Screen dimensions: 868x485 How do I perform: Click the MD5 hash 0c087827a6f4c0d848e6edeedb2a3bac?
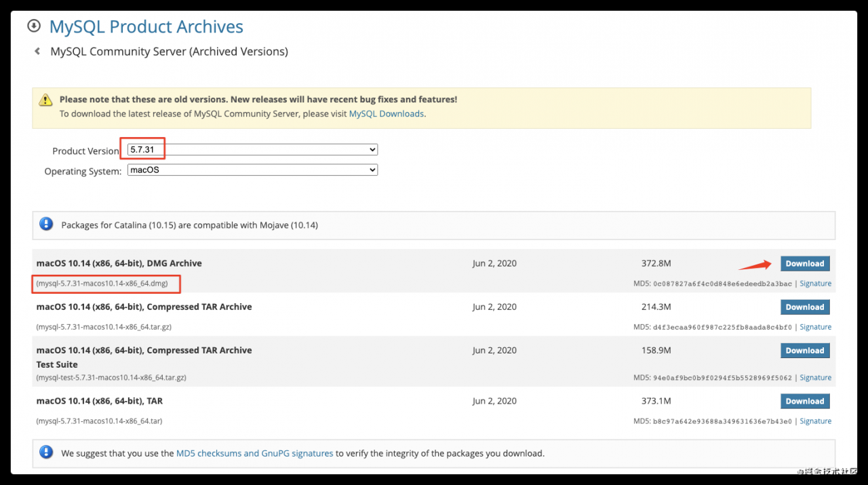pyautogui.click(x=724, y=284)
